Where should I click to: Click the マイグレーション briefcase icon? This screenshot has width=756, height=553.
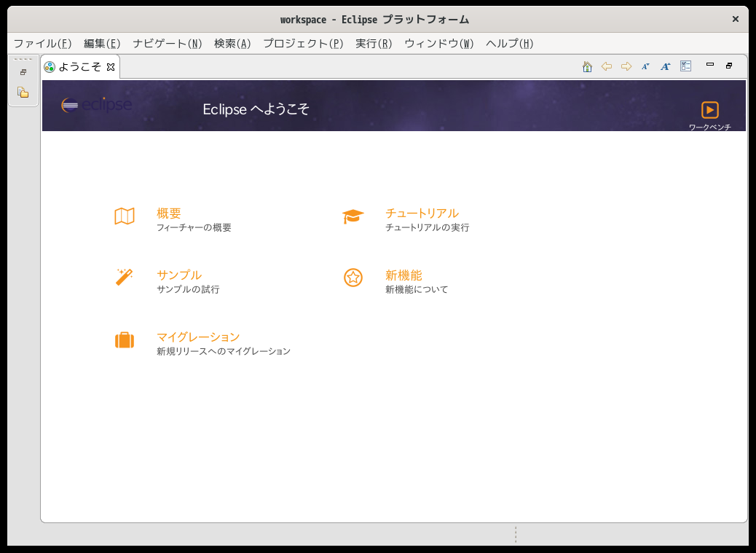[125, 340]
